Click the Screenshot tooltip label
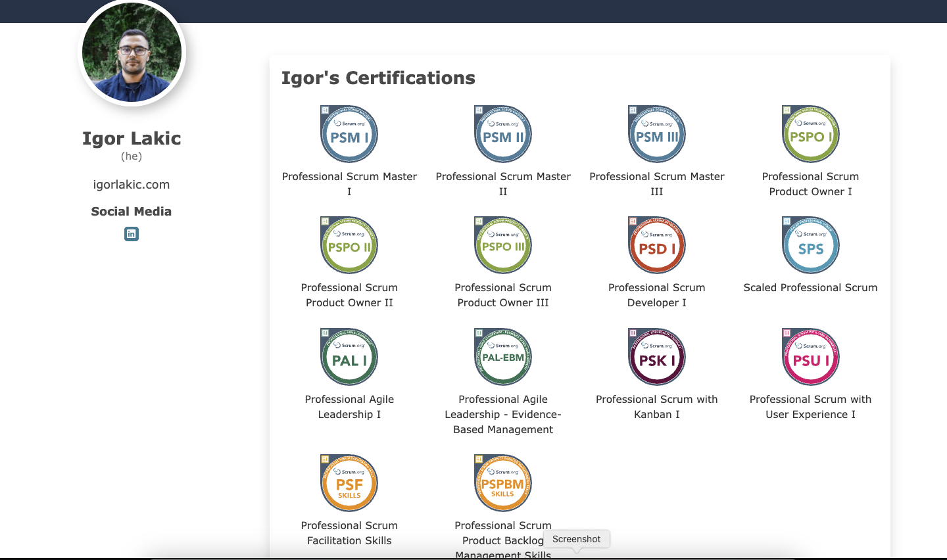 577,539
